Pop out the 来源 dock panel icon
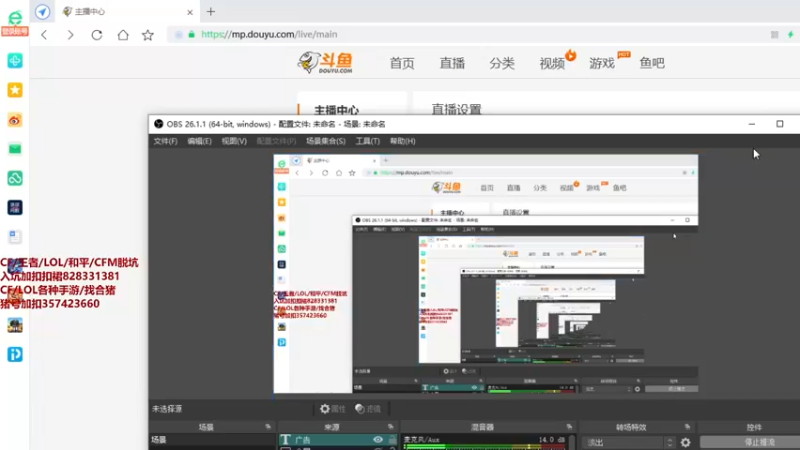800x450 pixels. [x=391, y=427]
